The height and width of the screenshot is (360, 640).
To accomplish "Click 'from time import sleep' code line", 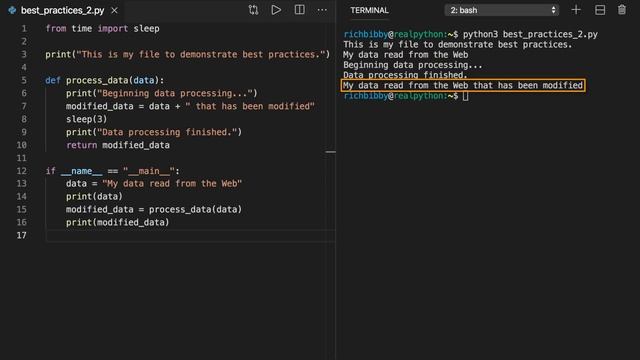I will 102,29.
